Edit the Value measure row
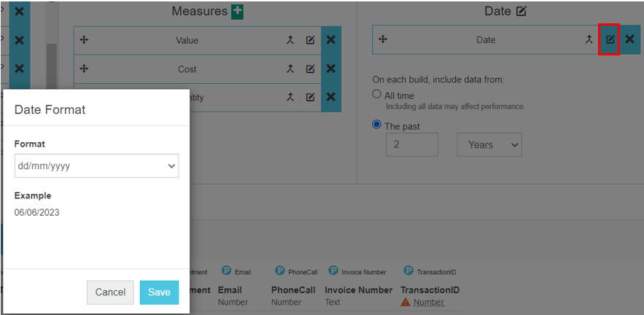The height and width of the screenshot is (315, 644). pos(310,40)
